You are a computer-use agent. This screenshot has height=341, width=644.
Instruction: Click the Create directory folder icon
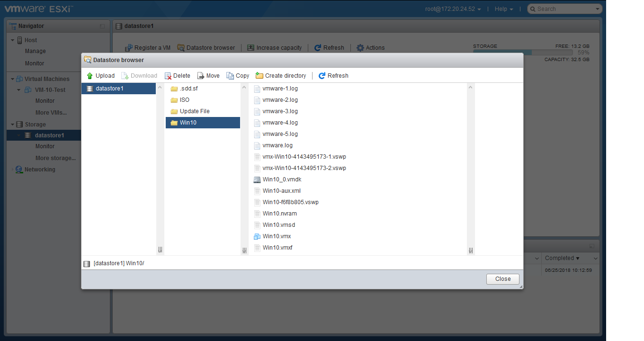259,76
